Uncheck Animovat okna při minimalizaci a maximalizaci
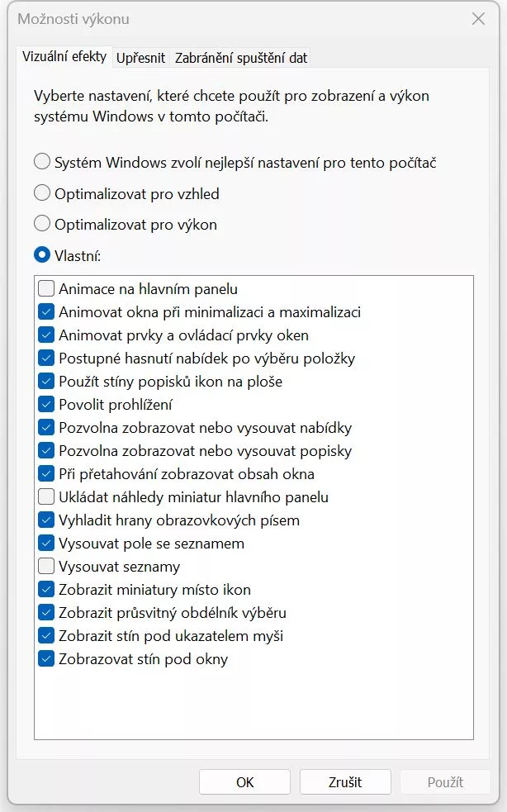Viewport: 507px width, 812px height. [x=46, y=312]
